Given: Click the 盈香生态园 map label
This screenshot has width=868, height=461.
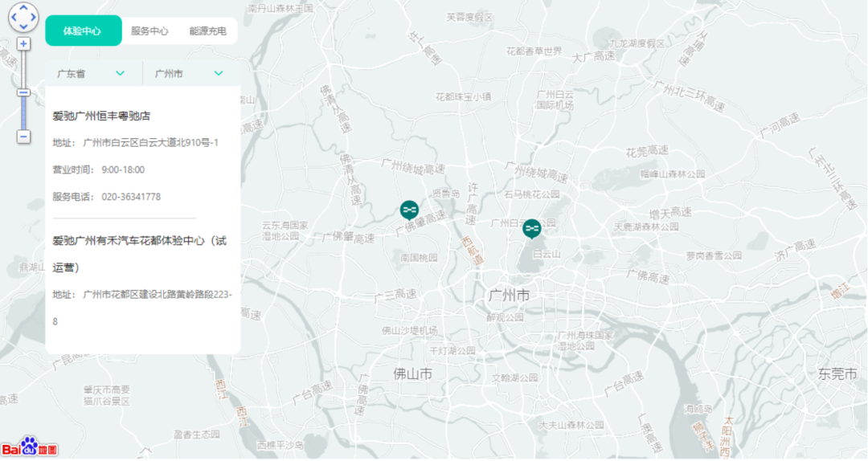Looking at the screenshot, I should pyautogui.click(x=197, y=434).
